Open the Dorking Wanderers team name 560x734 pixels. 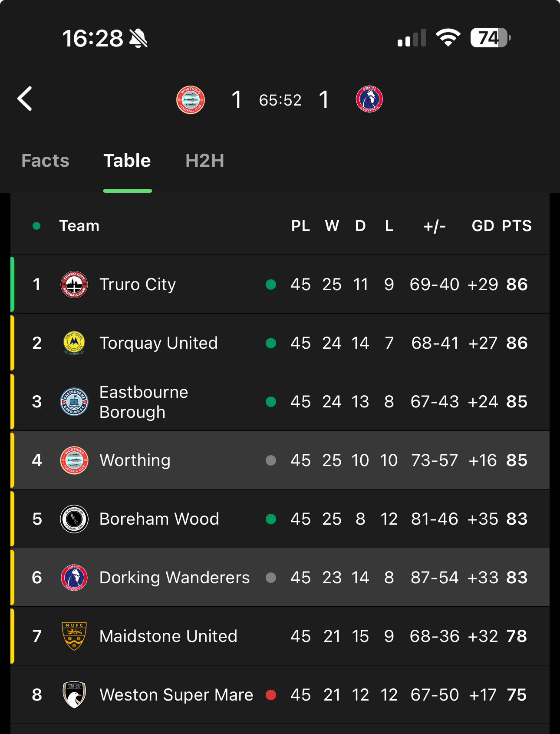pos(175,578)
